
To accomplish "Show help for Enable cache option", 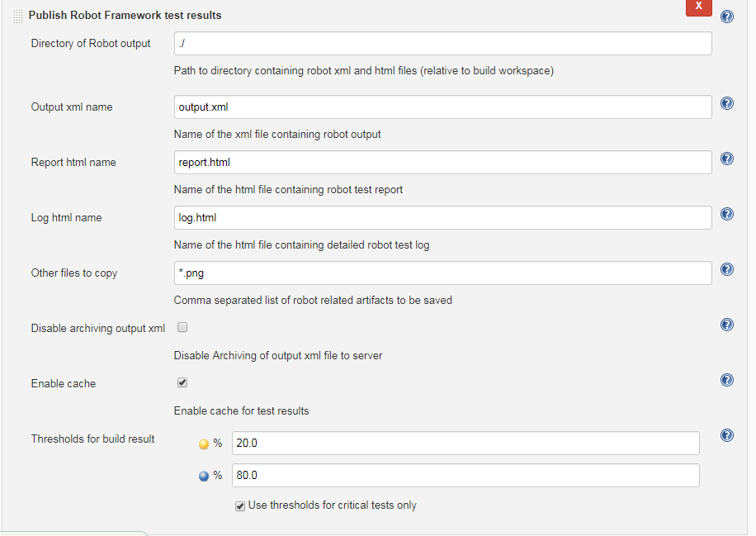I will (727, 380).
